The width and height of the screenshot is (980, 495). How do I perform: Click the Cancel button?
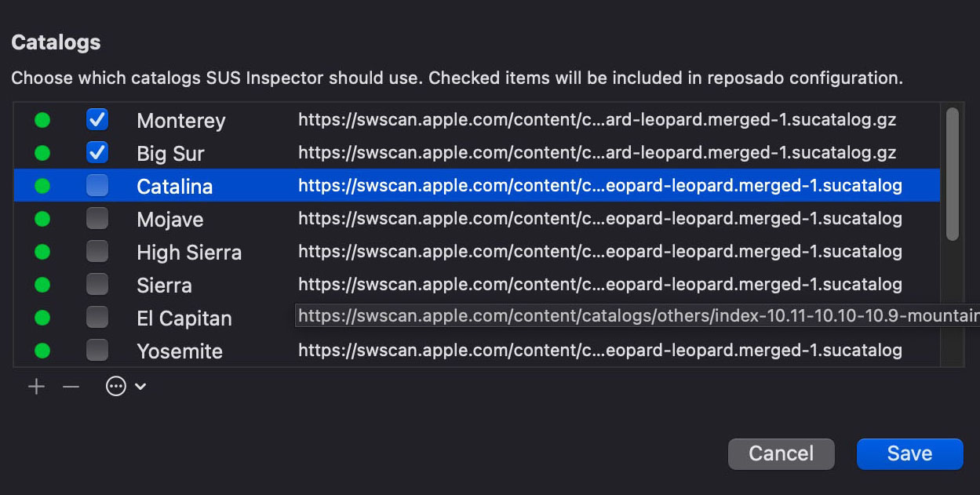(x=781, y=453)
